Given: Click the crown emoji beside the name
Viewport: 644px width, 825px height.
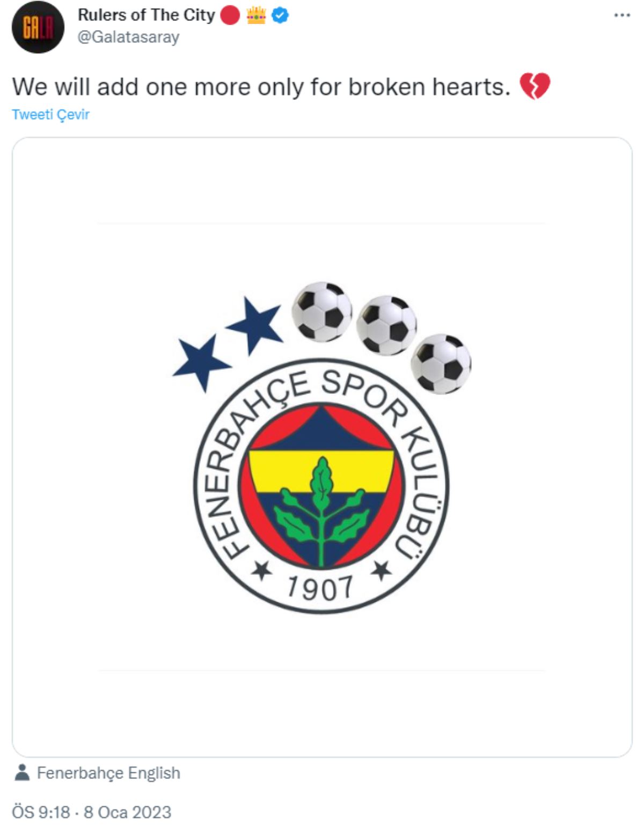Looking at the screenshot, I should pos(256,16).
